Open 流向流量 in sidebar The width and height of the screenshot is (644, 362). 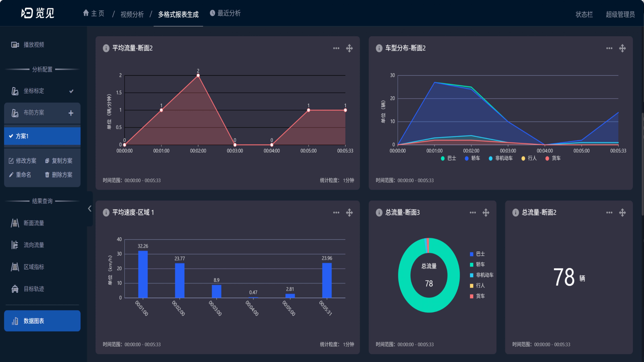pyautogui.click(x=33, y=245)
